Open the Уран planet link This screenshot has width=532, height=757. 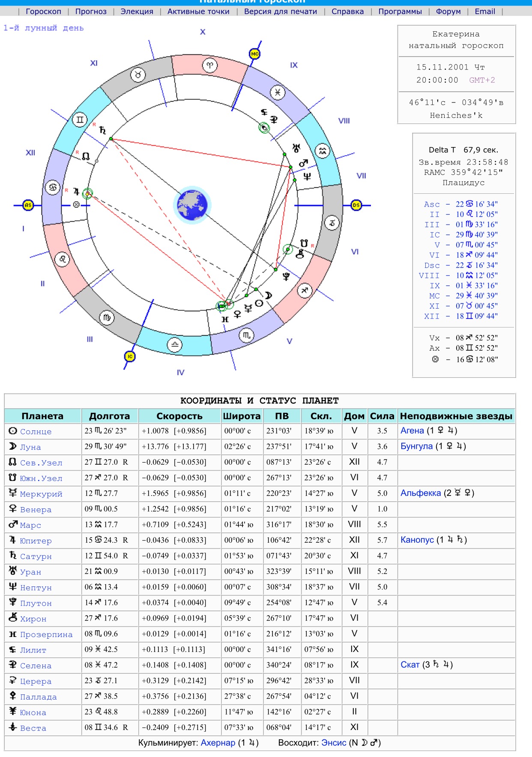pyautogui.click(x=30, y=572)
